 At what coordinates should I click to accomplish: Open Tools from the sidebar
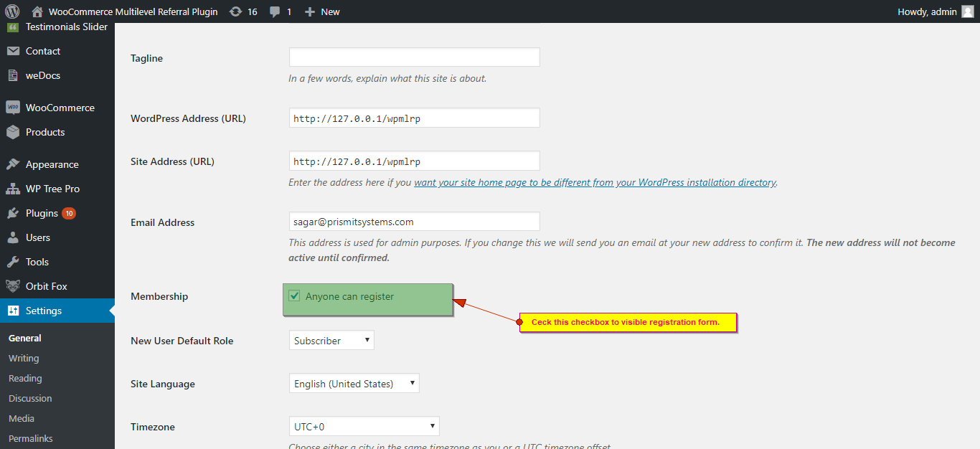click(13, 261)
